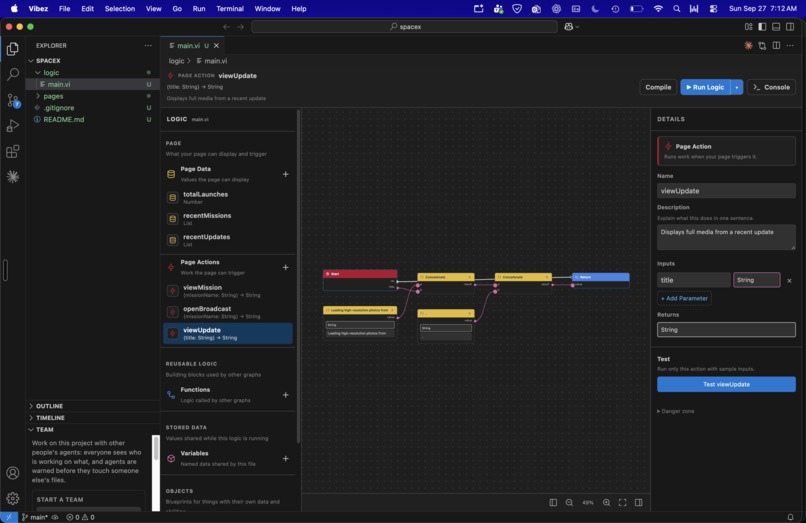Select the openBroadcast page action
The height and width of the screenshot is (523, 806).
[x=228, y=312]
